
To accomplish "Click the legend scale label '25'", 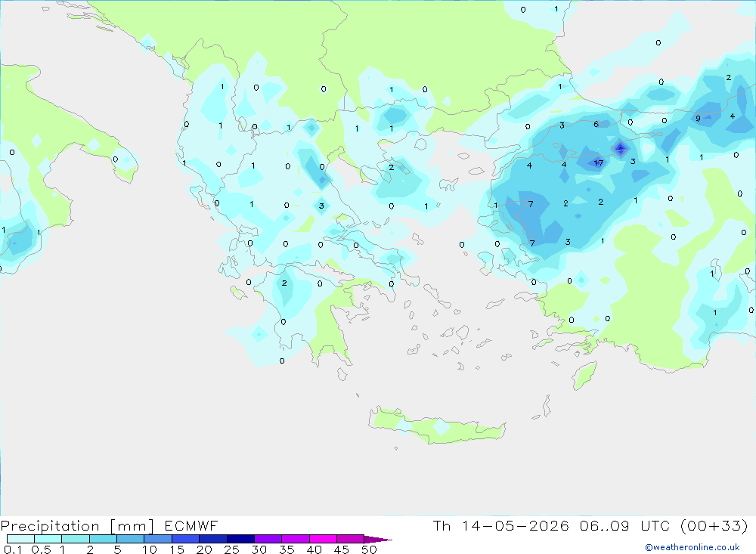I will [x=232, y=549].
